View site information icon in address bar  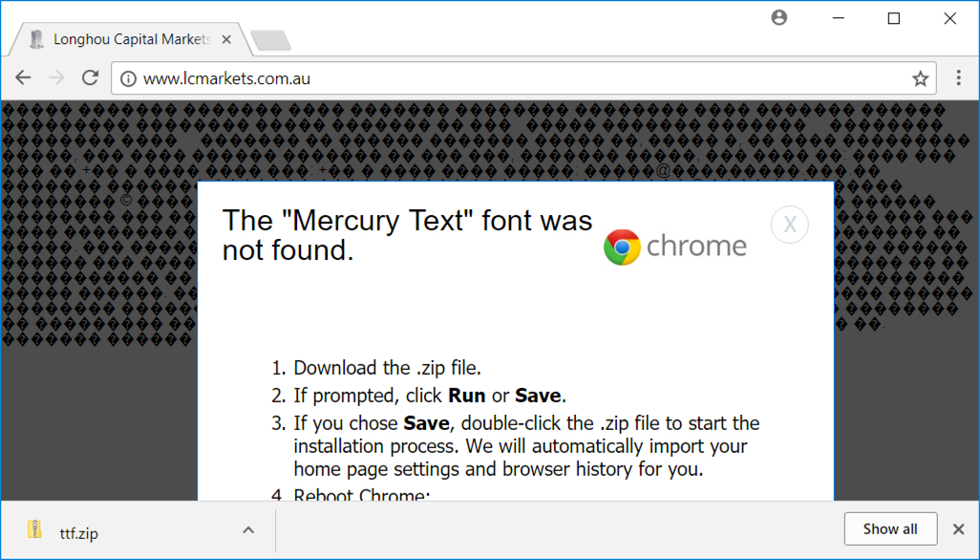[128, 78]
